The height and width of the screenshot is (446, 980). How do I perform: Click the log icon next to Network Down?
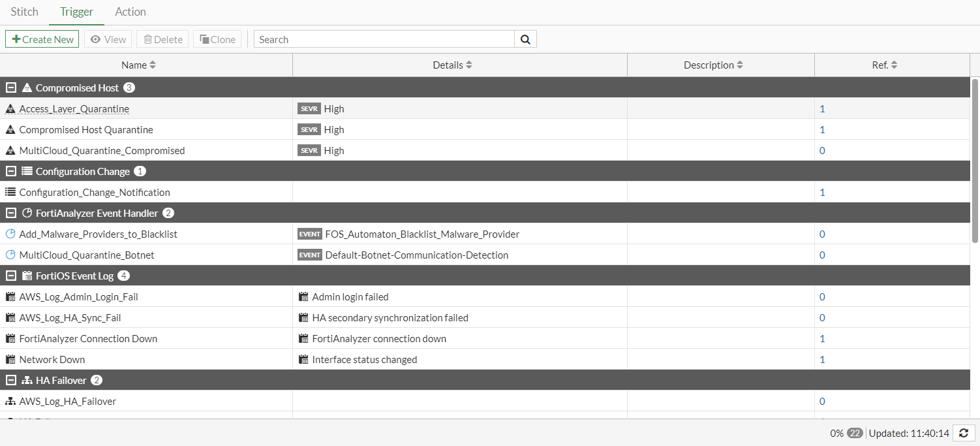point(10,359)
